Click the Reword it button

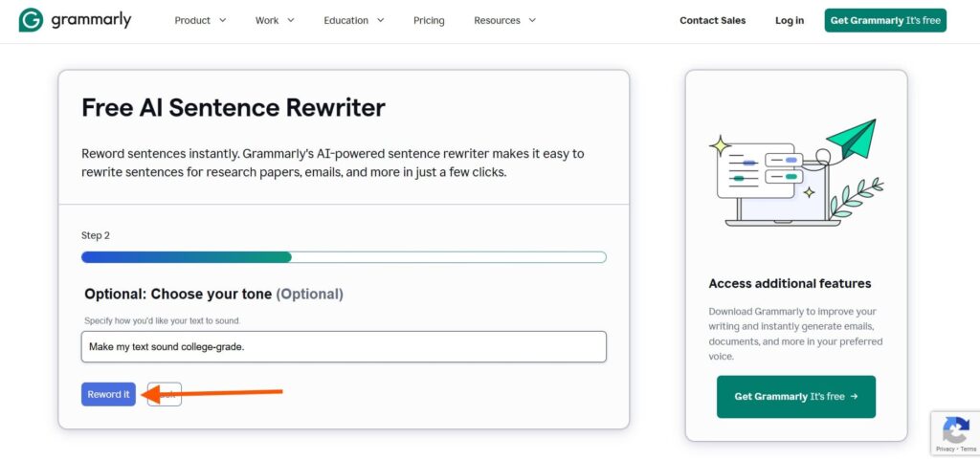[x=108, y=394]
